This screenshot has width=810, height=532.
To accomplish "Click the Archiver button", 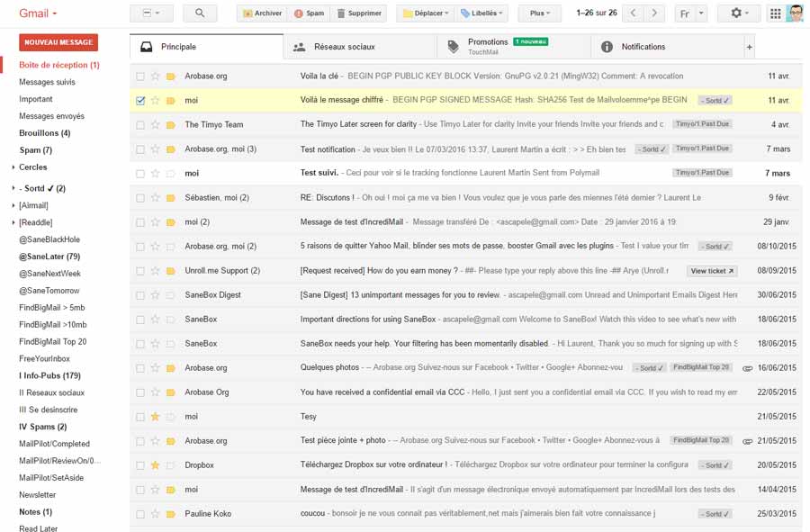I will click(263, 14).
